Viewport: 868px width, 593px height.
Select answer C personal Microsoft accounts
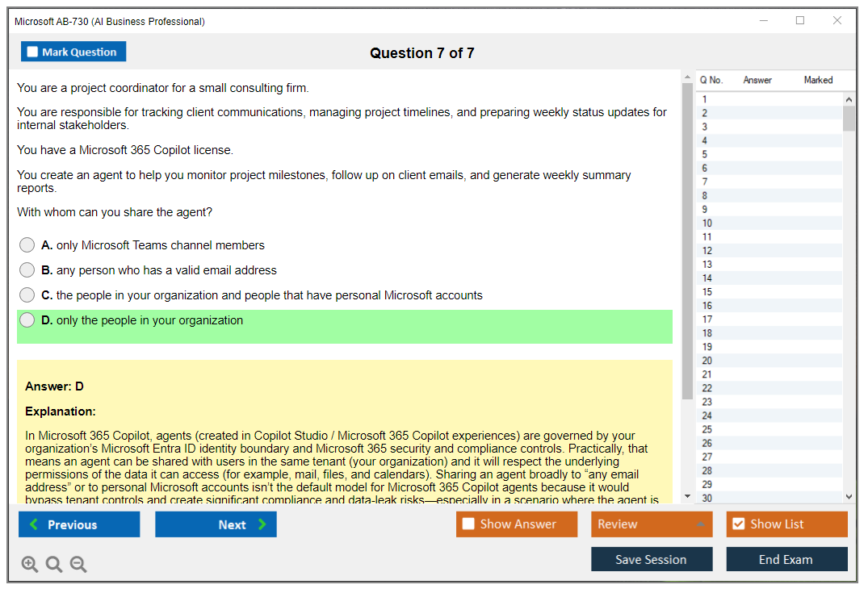27,295
